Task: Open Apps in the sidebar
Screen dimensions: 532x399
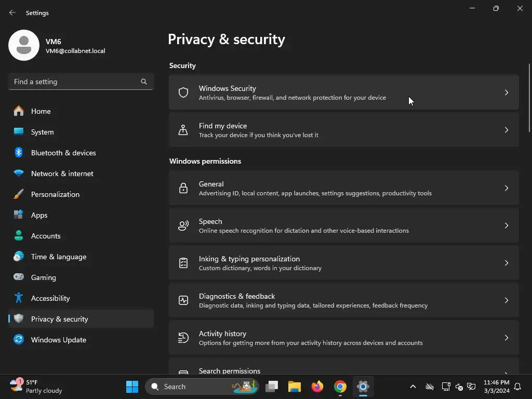Action: [x=81, y=215]
